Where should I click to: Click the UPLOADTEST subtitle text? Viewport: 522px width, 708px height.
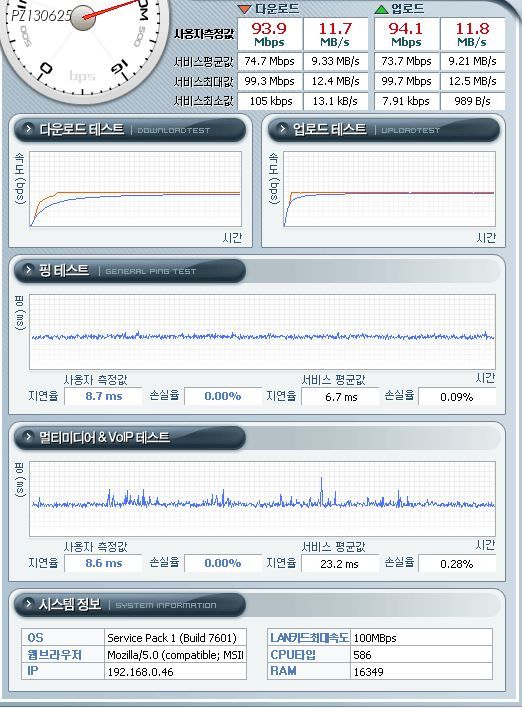point(410,130)
